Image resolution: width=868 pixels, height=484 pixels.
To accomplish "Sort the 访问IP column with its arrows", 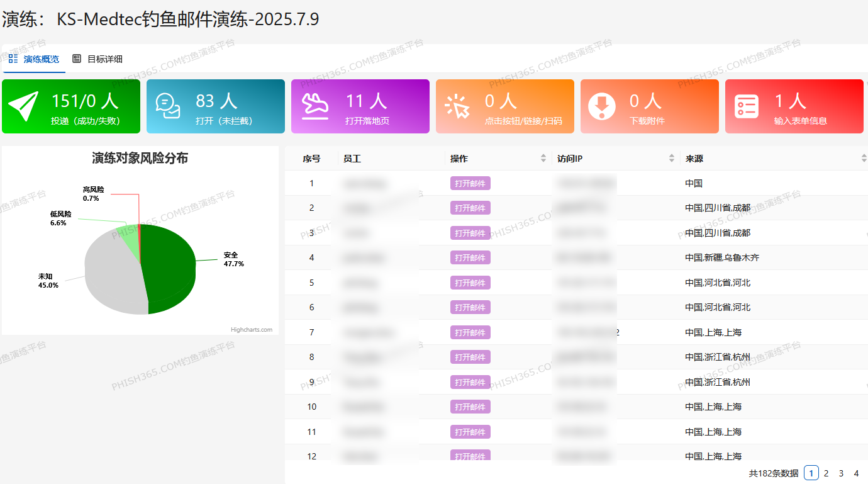I will tap(672, 159).
